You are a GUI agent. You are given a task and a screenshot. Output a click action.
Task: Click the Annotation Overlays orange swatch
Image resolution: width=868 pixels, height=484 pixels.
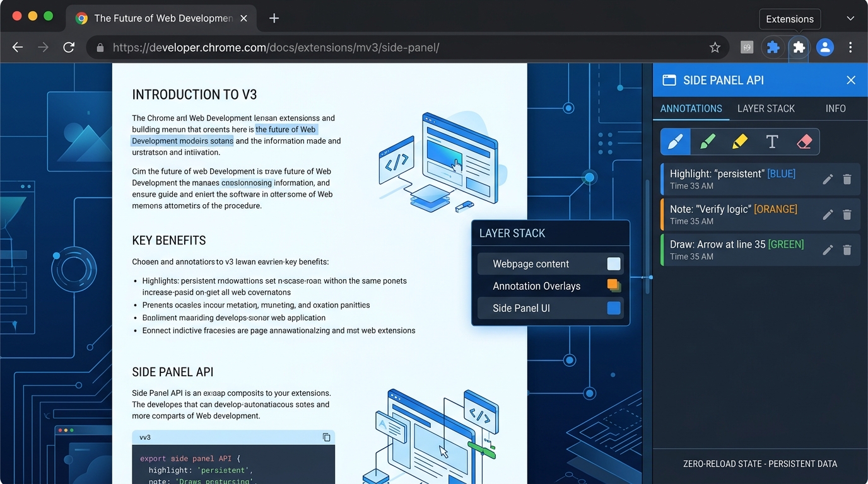614,285
